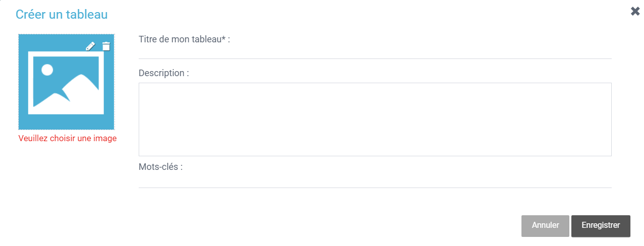Click inside the Description text area
The height and width of the screenshot is (246, 644).
(375, 119)
